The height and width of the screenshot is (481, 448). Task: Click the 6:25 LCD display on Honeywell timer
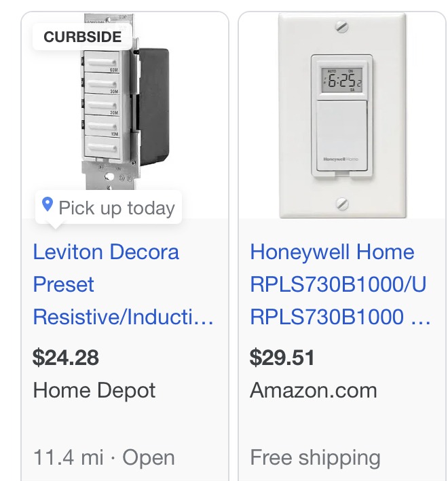click(x=342, y=80)
